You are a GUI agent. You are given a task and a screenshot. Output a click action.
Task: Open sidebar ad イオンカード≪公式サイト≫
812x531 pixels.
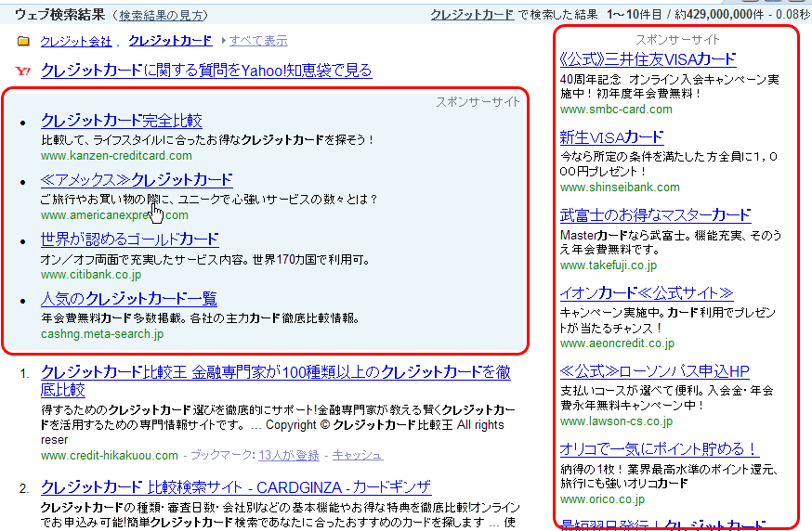[x=647, y=293]
